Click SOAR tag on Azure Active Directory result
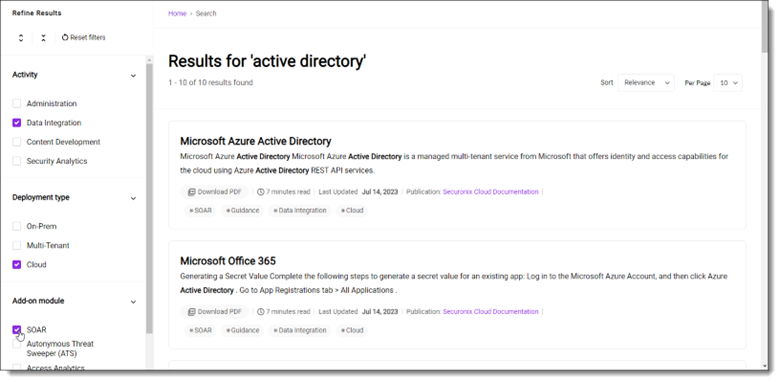The height and width of the screenshot is (382, 780). [x=200, y=210]
